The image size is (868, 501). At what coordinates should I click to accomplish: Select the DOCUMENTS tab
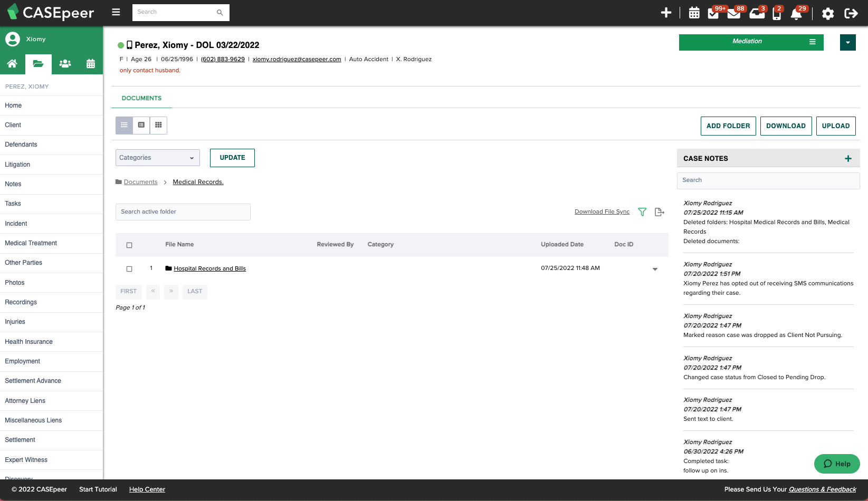(141, 98)
